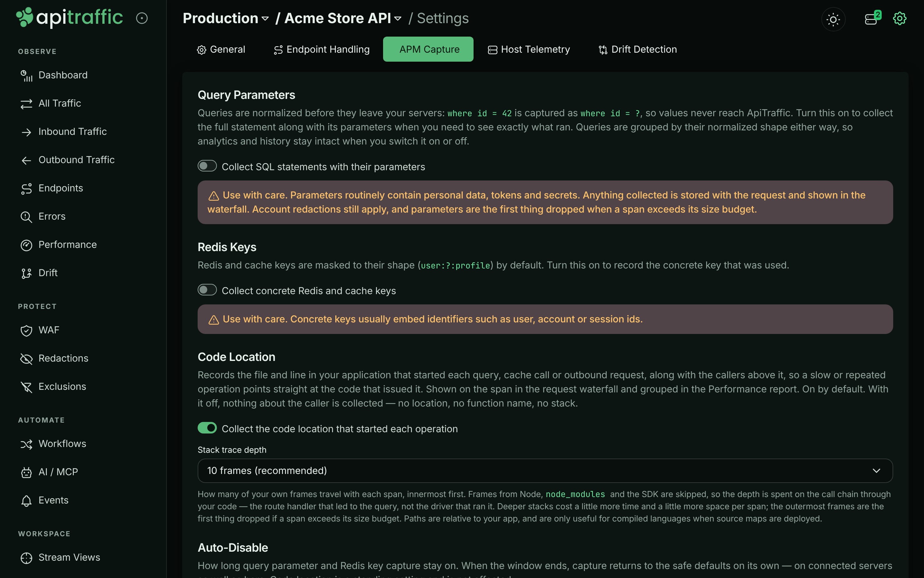Open Exclusions page
The height and width of the screenshot is (578, 924).
tap(53, 387)
